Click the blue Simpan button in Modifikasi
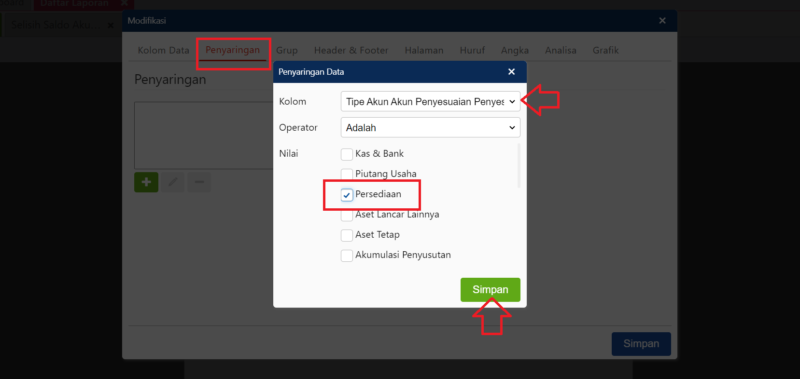The width and height of the screenshot is (800, 379). pyautogui.click(x=641, y=344)
